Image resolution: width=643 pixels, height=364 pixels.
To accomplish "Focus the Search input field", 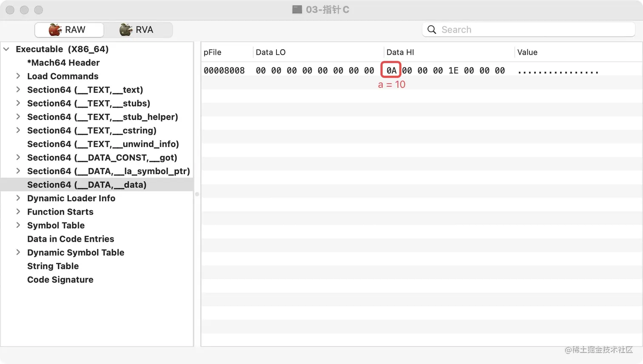I will pyautogui.click(x=529, y=30).
